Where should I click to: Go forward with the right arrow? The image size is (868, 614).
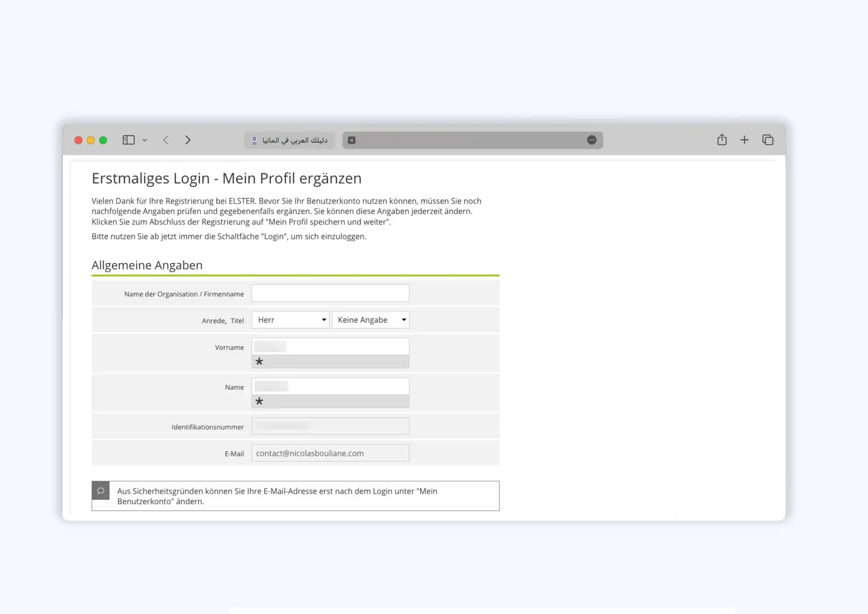(x=188, y=140)
